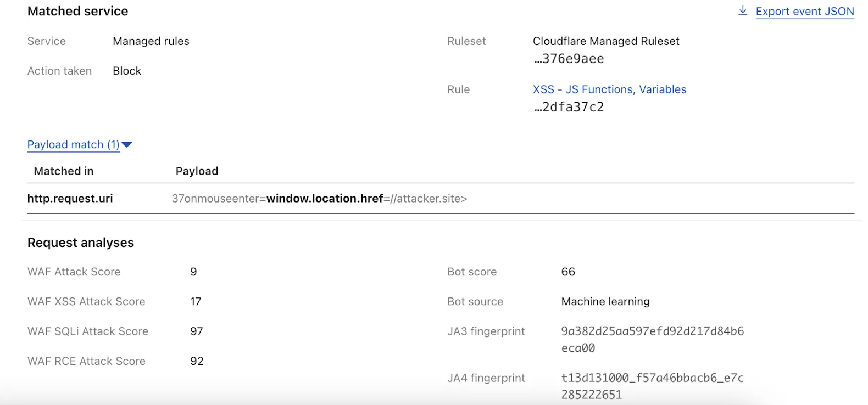Viewport: 868px width, 405px height.
Task: Click the WAF SQLi Attack Score value 97
Action: pos(197,331)
